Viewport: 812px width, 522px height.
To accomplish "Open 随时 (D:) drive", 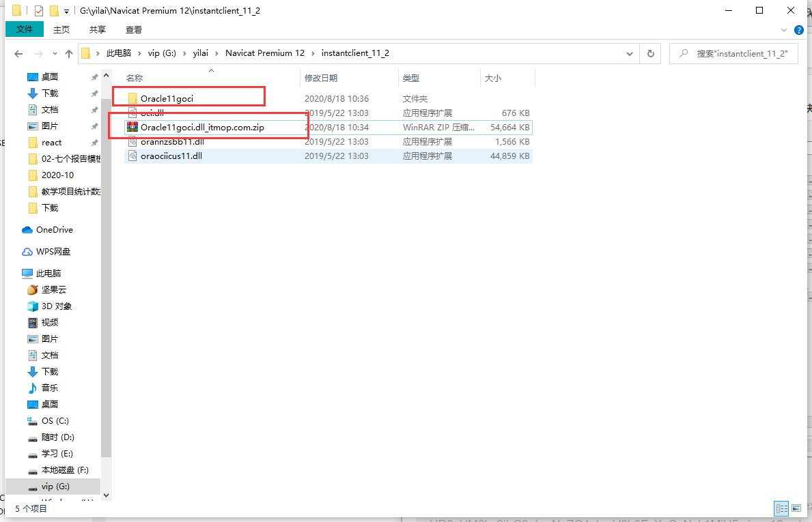I will 57,437.
